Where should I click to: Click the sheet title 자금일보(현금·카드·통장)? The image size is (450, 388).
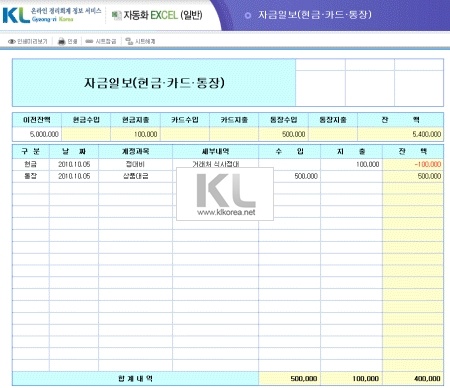tap(154, 83)
